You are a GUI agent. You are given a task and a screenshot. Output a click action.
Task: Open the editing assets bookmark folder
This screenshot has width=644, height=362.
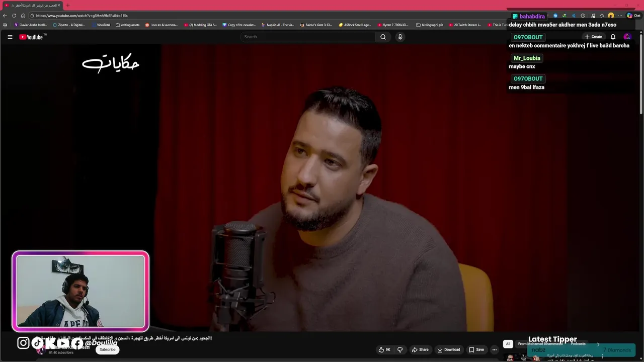click(x=128, y=25)
